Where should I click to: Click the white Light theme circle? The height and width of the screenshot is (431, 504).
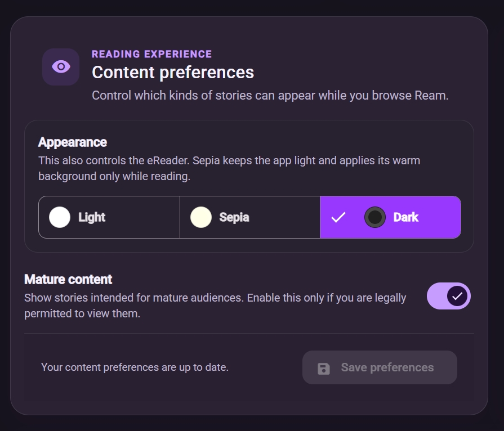pyautogui.click(x=60, y=217)
